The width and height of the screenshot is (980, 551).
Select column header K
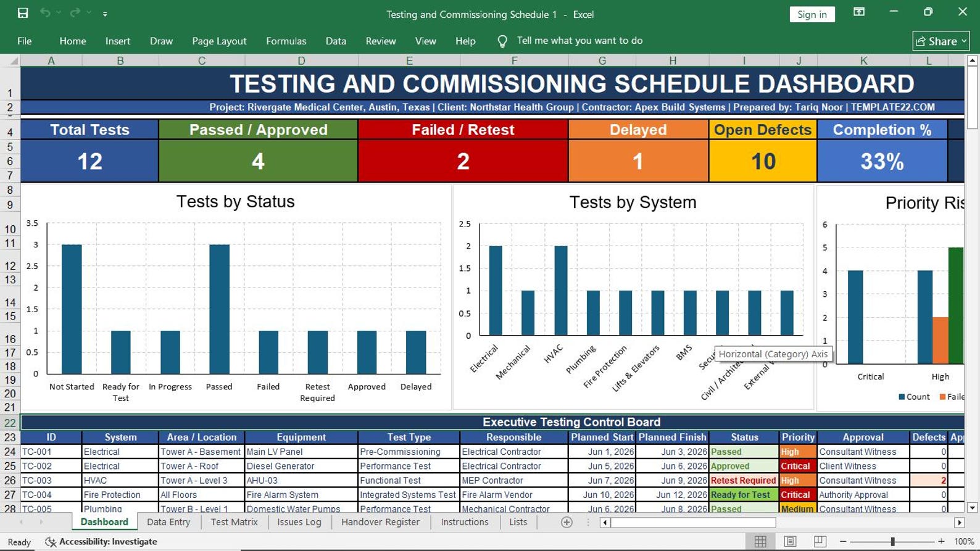click(x=863, y=60)
